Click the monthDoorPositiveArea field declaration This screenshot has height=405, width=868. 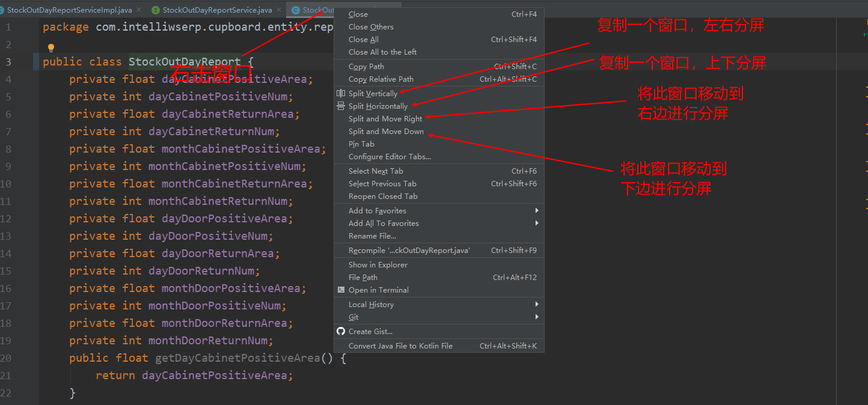(x=188, y=288)
